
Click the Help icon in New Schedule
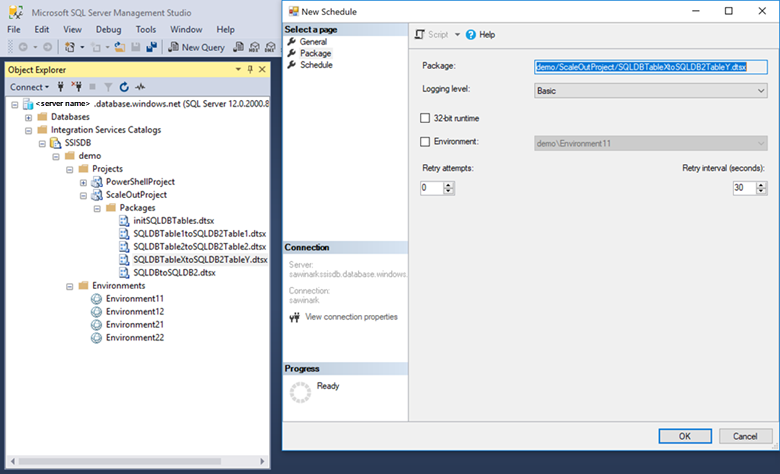point(471,34)
